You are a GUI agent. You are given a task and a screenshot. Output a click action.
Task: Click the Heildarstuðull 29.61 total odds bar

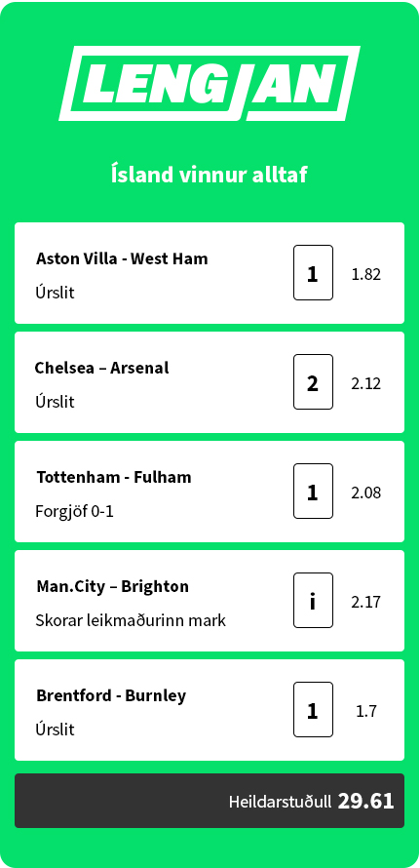point(210,801)
